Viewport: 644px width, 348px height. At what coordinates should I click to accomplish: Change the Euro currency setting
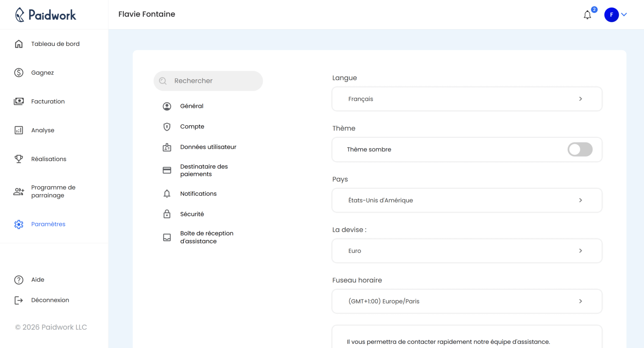click(x=466, y=250)
